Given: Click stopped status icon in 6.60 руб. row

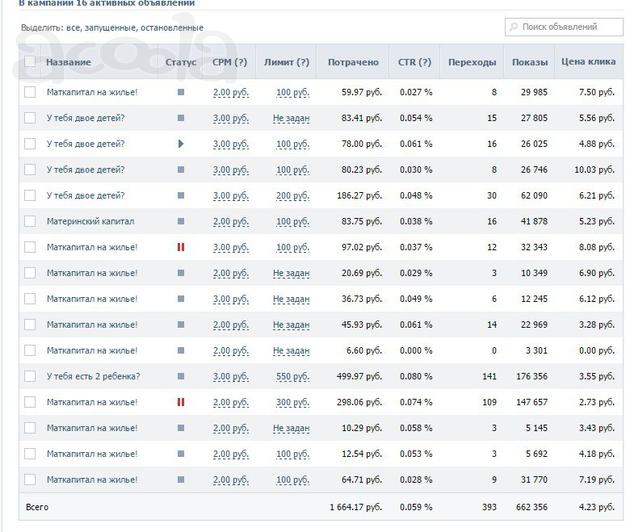Looking at the screenshot, I should pyautogui.click(x=181, y=350).
